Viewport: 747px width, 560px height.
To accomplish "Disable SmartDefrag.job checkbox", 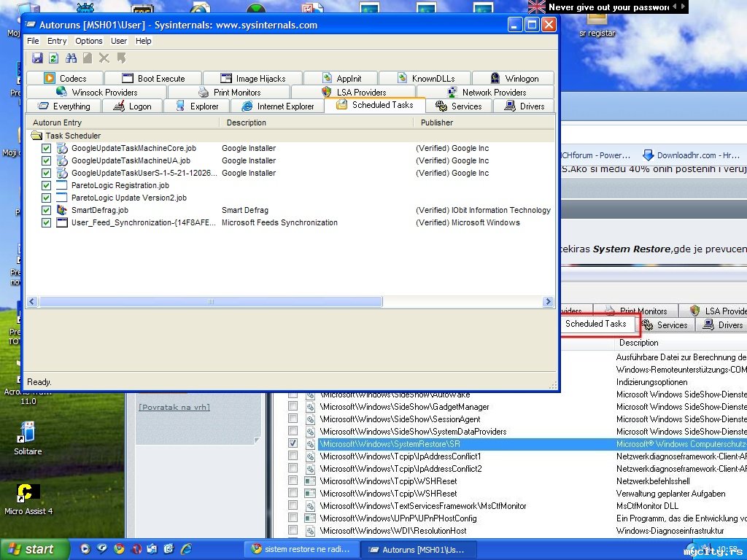I will (46, 210).
